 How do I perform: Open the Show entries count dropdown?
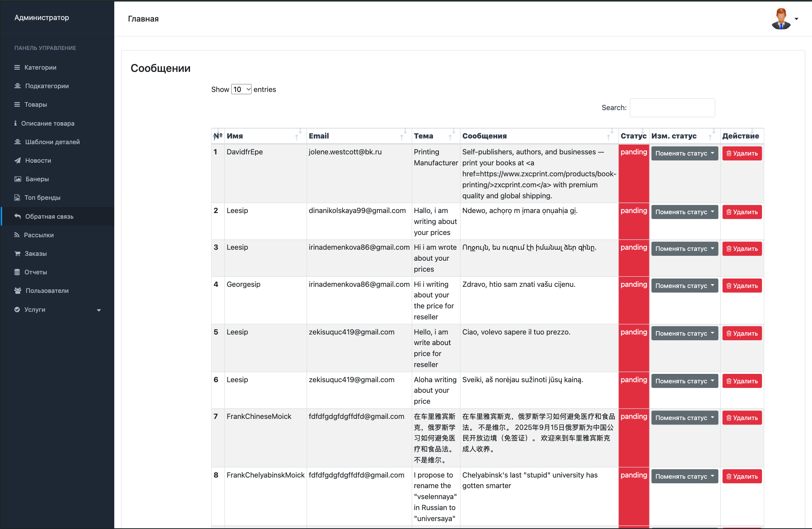point(241,89)
